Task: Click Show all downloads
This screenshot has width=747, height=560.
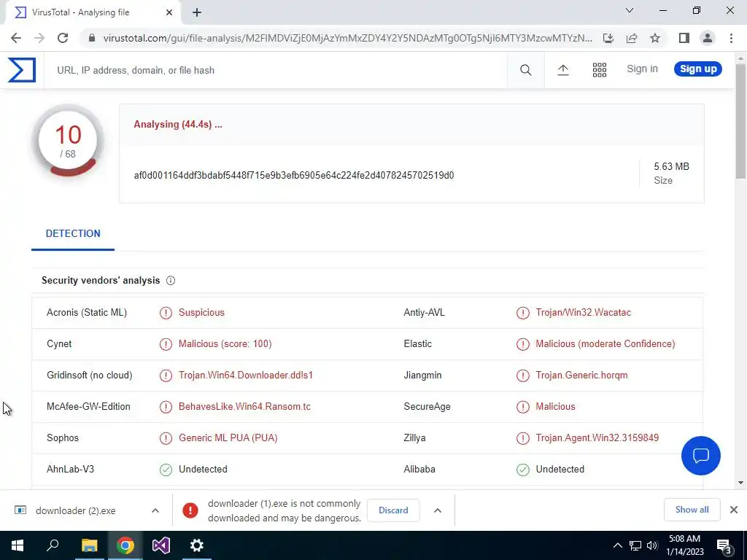Action: [x=692, y=510]
